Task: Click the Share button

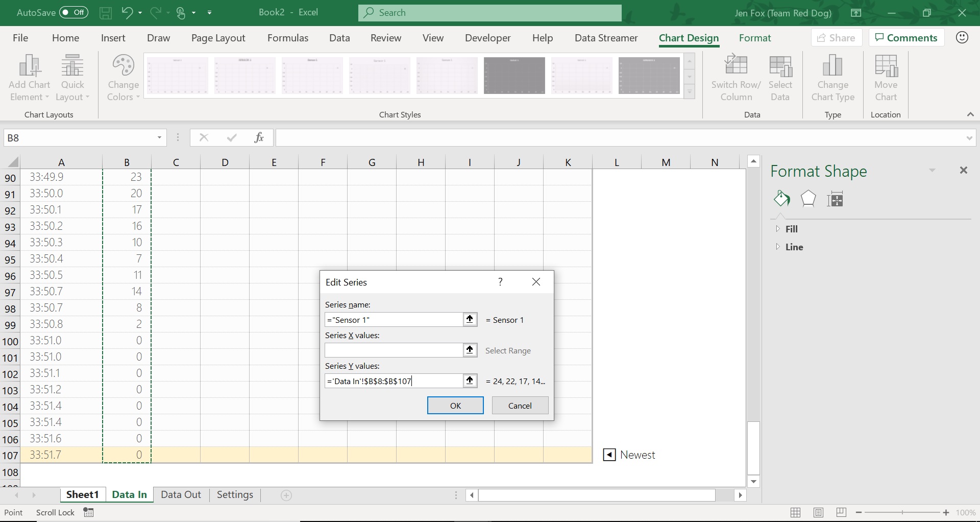Action: [x=836, y=38]
